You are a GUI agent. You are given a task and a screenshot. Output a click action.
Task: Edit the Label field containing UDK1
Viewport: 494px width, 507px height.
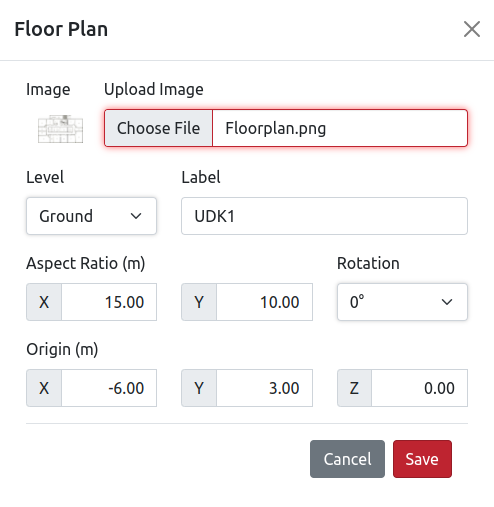324,216
